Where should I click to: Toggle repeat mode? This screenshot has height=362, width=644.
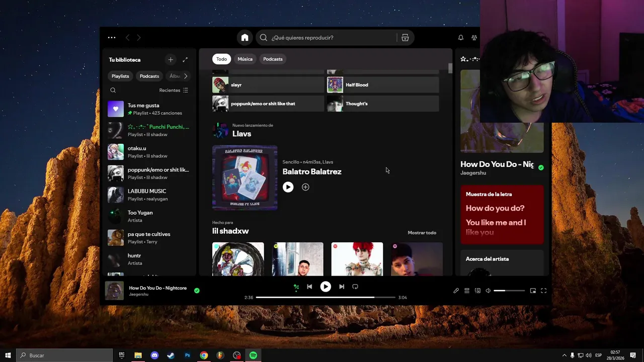[355, 287]
